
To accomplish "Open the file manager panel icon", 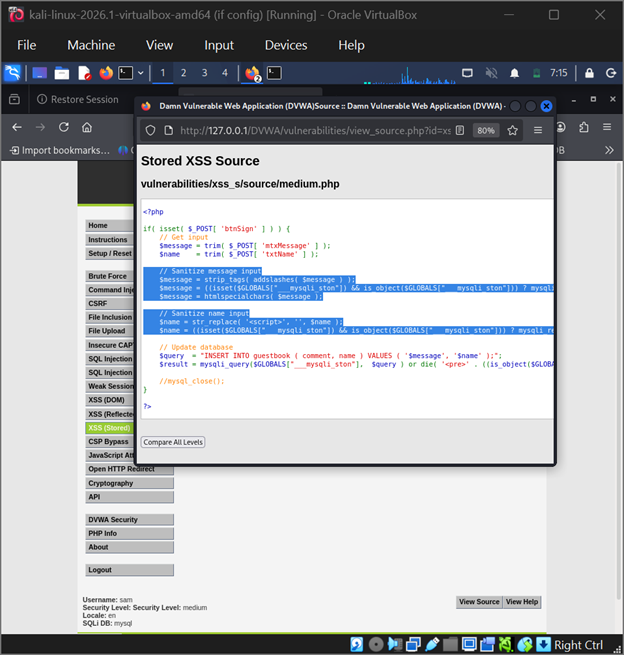I will click(62, 73).
